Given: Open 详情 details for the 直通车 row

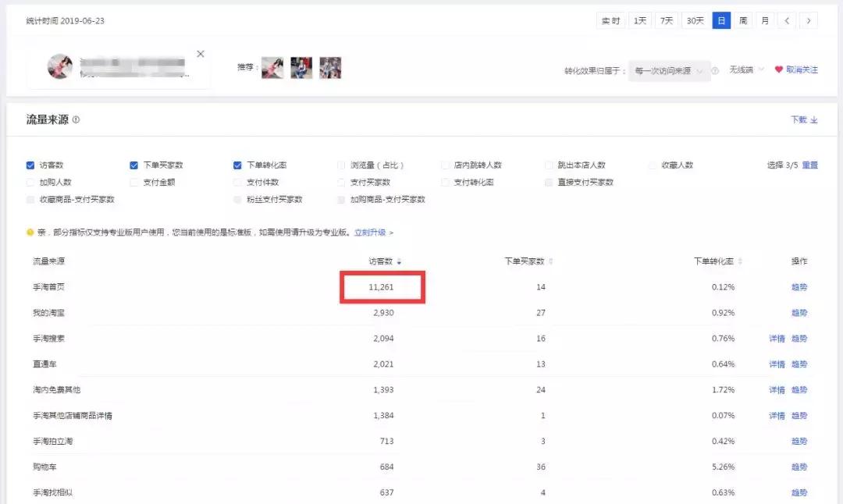Looking at the screenshot, I should tap(776, 364).
